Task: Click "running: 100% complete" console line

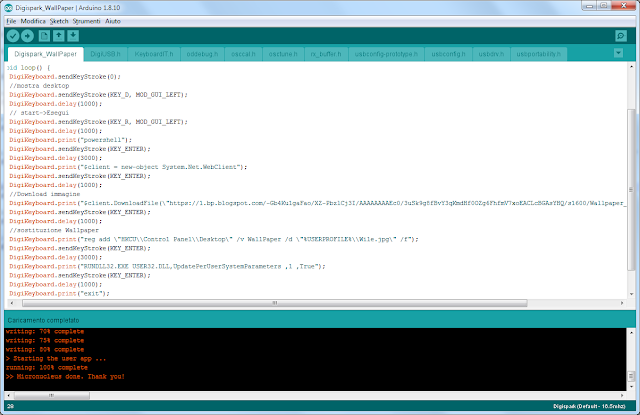Action: click(47, 368)
